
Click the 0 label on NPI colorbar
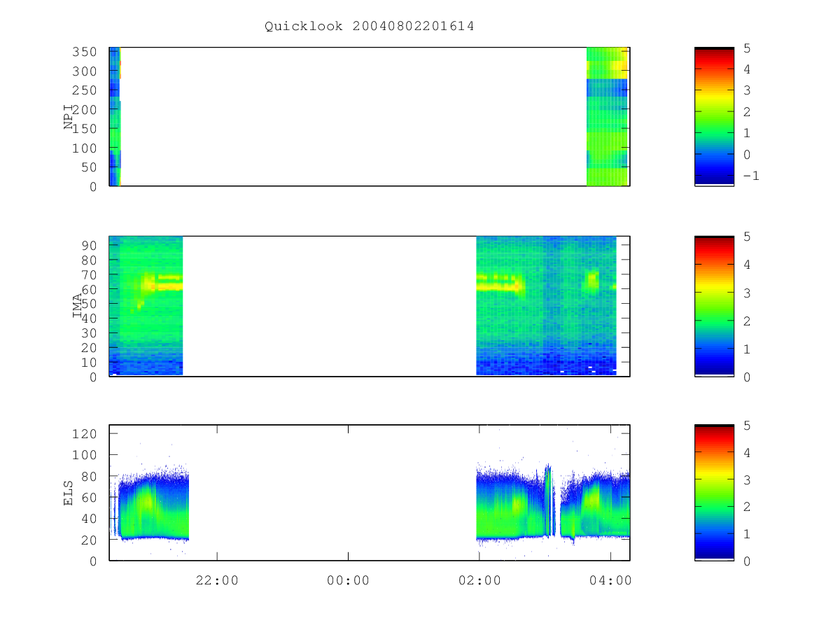click(x=746, y=155)
